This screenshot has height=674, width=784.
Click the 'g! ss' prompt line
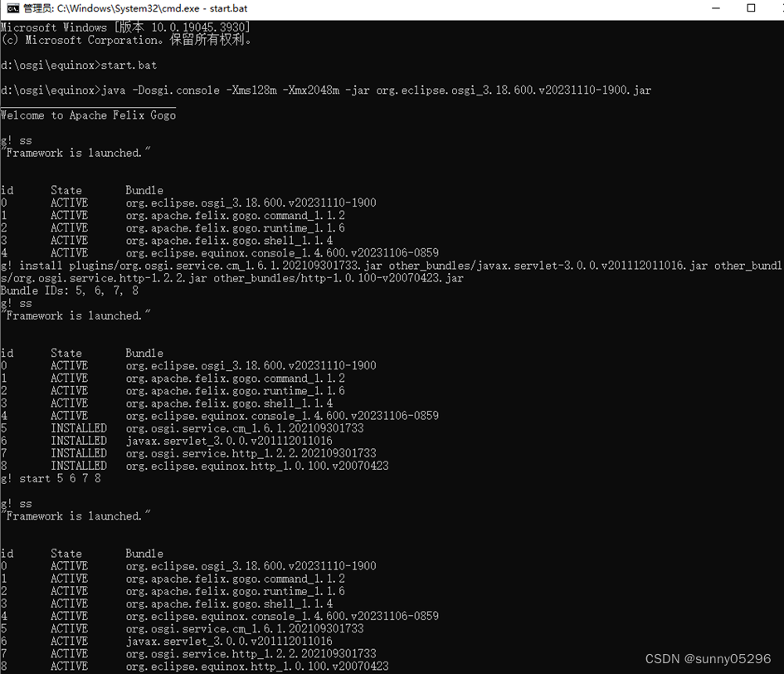click(16, 140)
